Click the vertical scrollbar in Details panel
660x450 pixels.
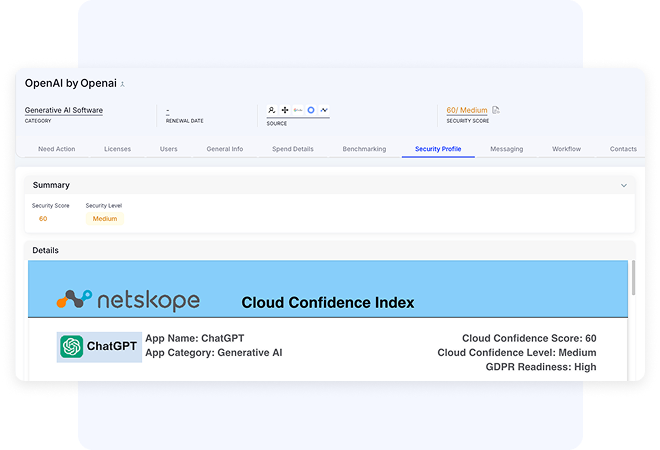[x=633, y=278]
